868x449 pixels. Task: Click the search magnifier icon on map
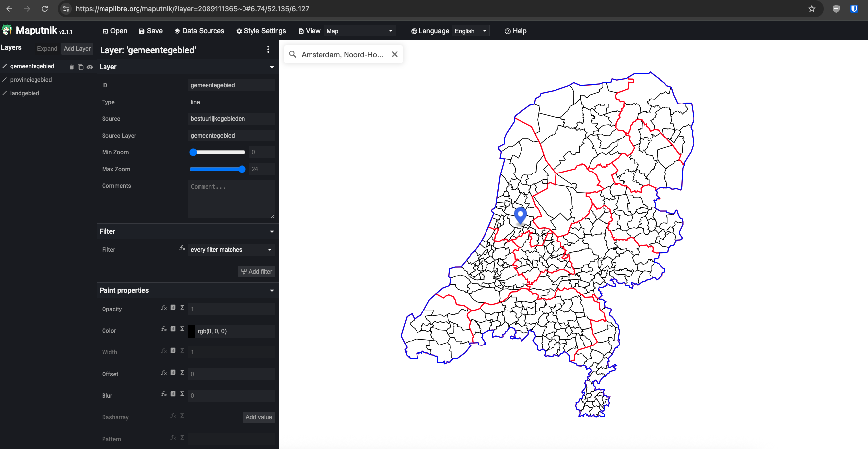[293, 54]
